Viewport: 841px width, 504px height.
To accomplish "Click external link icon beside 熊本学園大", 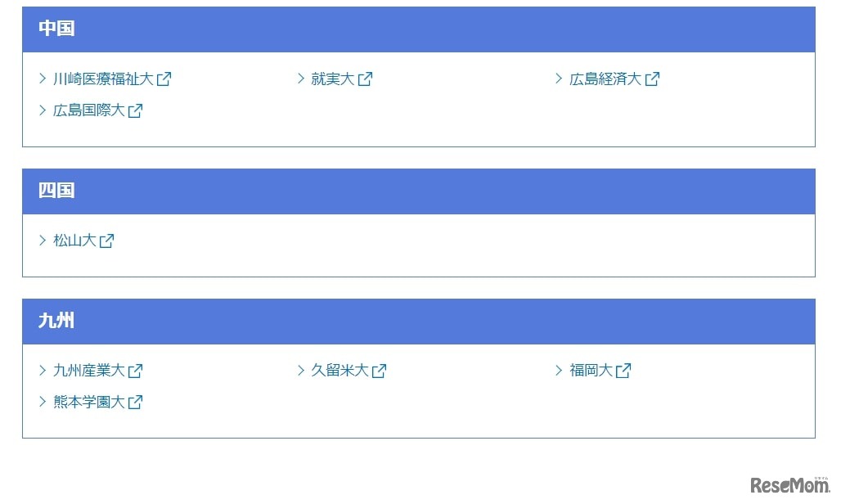I will (136, 403).
